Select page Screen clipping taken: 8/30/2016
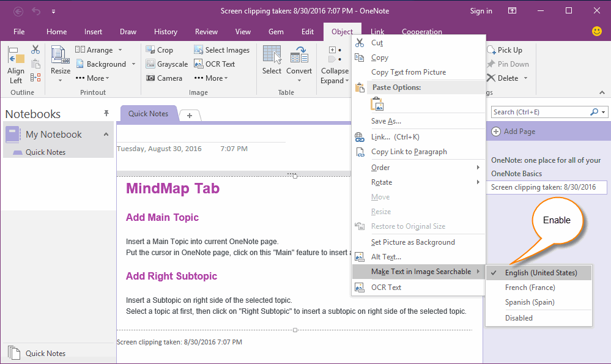The image size is (611, 364). (547, 187)
